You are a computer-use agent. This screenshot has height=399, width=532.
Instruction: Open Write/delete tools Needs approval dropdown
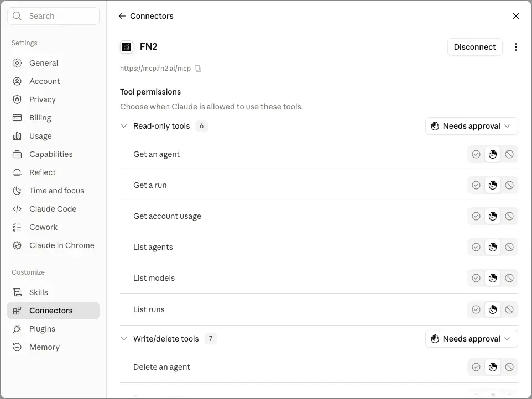point(471,339)
